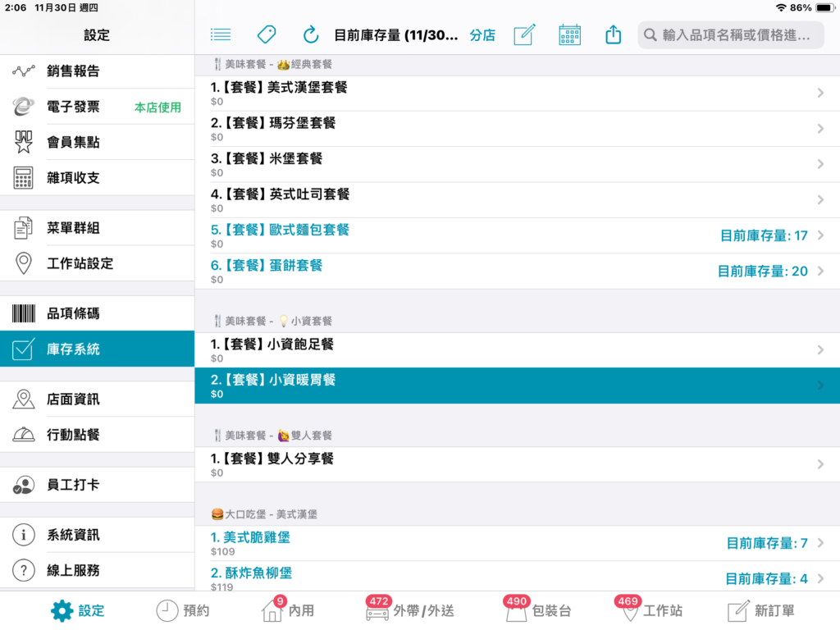Screen dimensions: 840x630
Task: Open the 銷售報告 menu item
Action: point(97,71)
